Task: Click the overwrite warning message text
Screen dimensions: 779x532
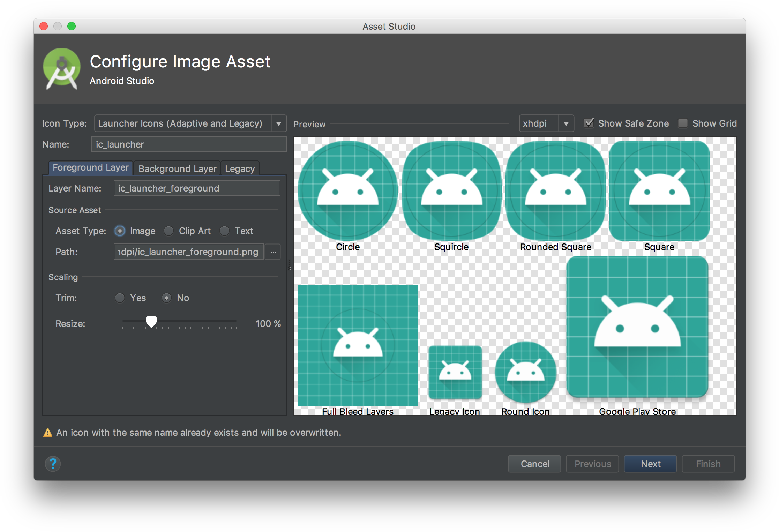Action: [199, 433]
